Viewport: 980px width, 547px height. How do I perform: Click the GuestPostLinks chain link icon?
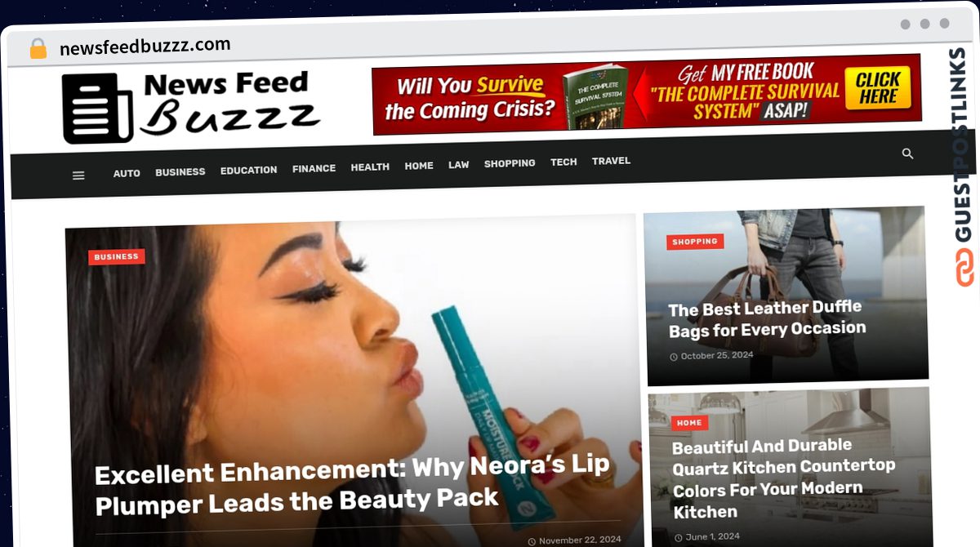(x=965, y=268)
